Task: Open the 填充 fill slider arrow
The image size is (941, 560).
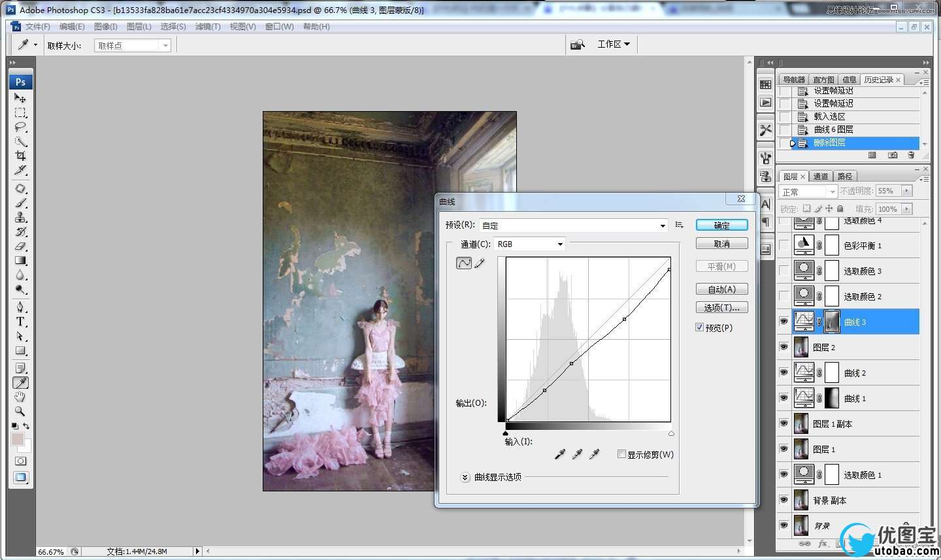Action: [906, 208]
